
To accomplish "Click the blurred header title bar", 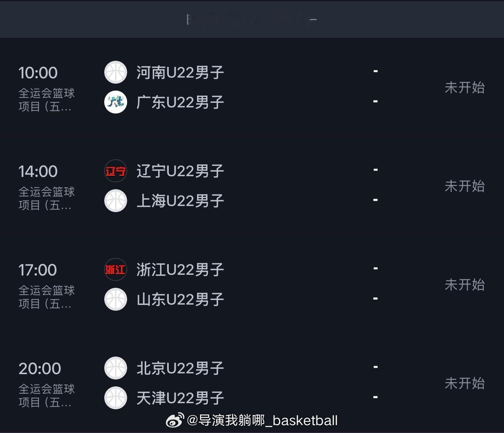I will (x=252, y=19).
